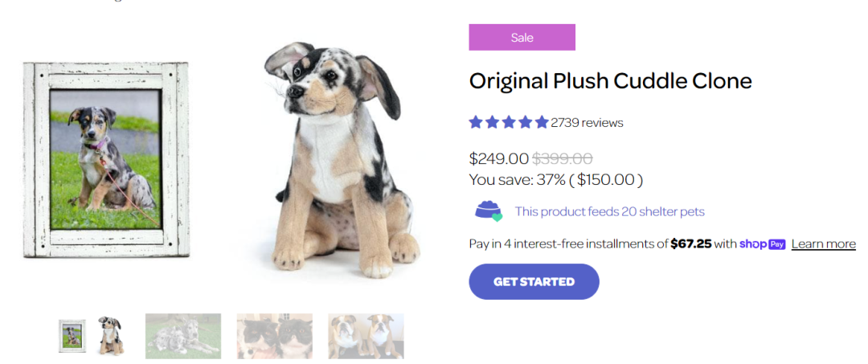868x364 pixels.
Task: Click the third star in the rating
Action: point(509,123)
